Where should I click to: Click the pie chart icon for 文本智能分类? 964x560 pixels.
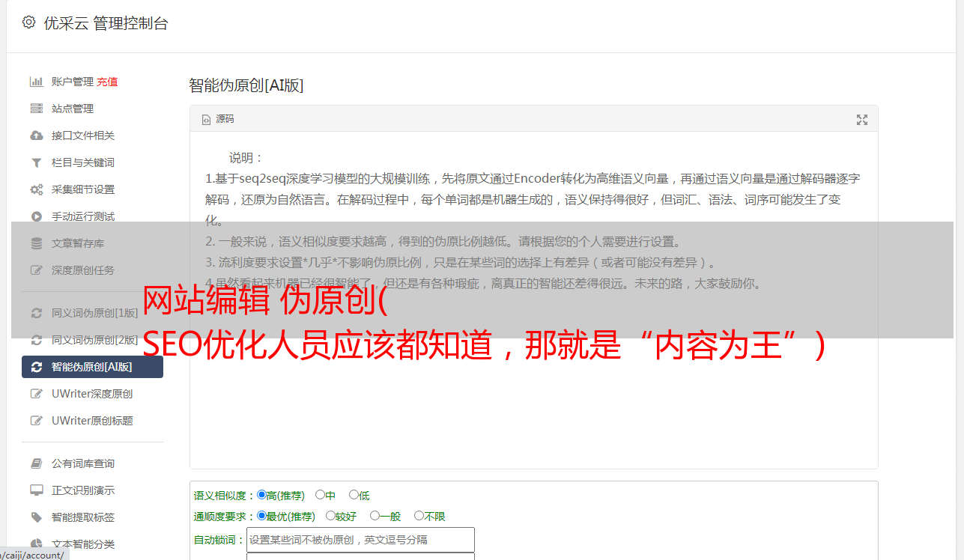click(x=36, y=544)
